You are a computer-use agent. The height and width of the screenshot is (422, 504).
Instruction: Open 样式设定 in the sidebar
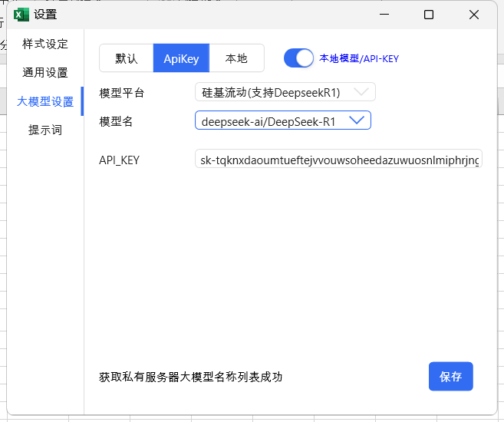point(45,44)
